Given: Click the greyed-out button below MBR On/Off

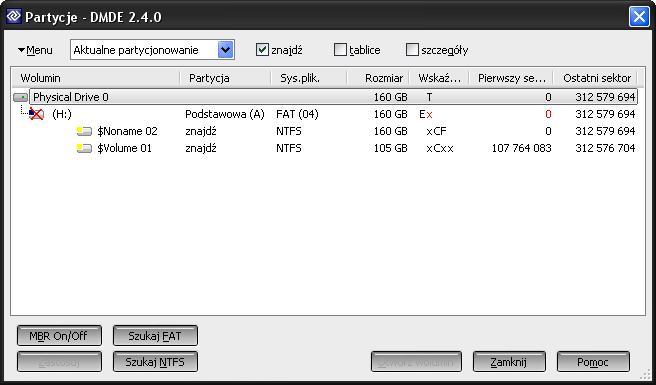Looking at the screenshot, I should [x=59, y=362].
